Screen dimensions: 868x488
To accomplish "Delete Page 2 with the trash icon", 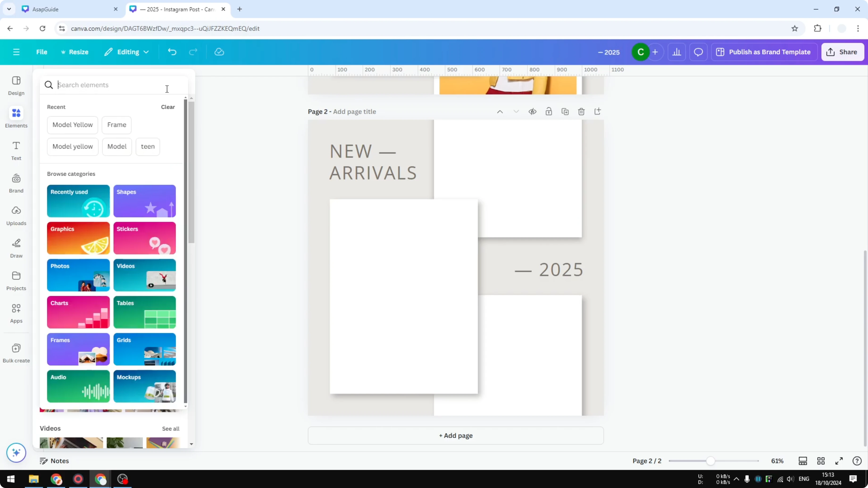I will click(581, 112).
